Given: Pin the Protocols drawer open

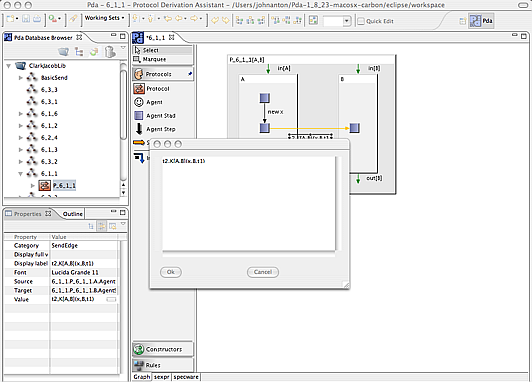Looking at the screenshot, I should (190, 74).
